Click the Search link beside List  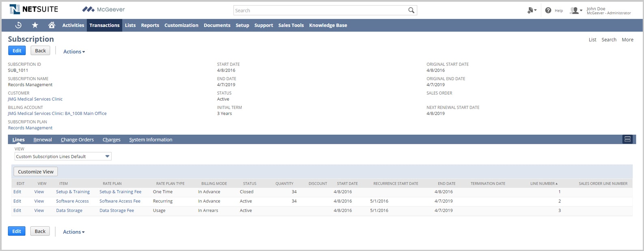[x=609, y=39]
